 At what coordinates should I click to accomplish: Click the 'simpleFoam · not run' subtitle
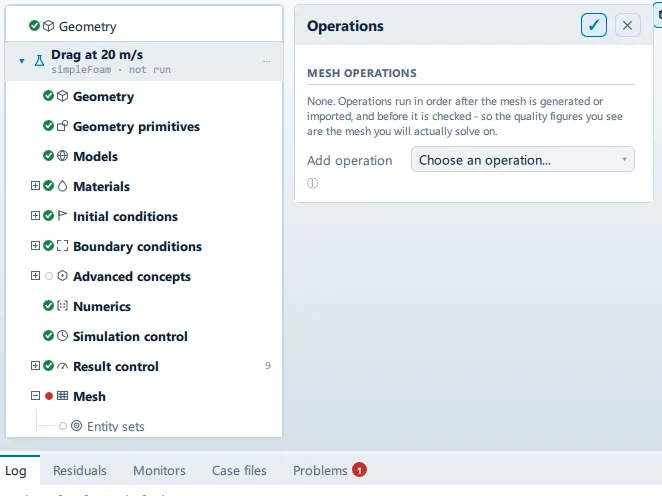[x=111, y=70]
